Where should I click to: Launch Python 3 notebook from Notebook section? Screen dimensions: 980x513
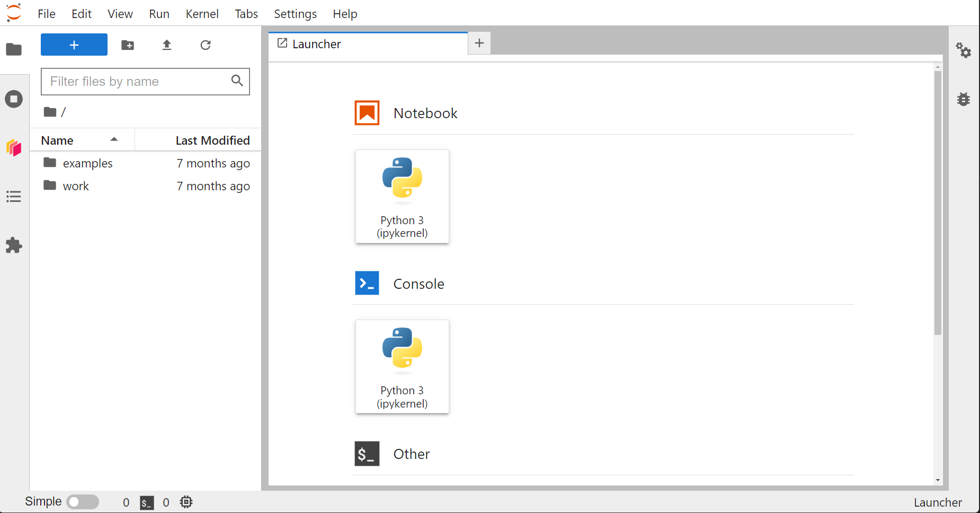pos(402,197)
